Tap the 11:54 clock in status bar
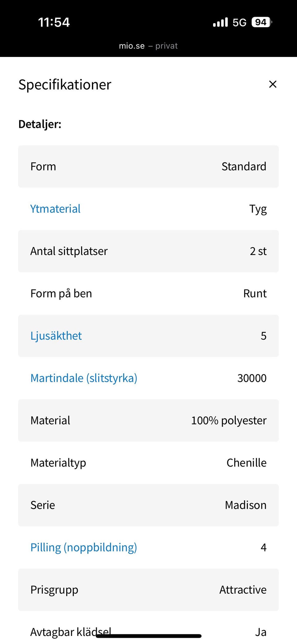The image size is (297, 644). (x=54, y=22)
